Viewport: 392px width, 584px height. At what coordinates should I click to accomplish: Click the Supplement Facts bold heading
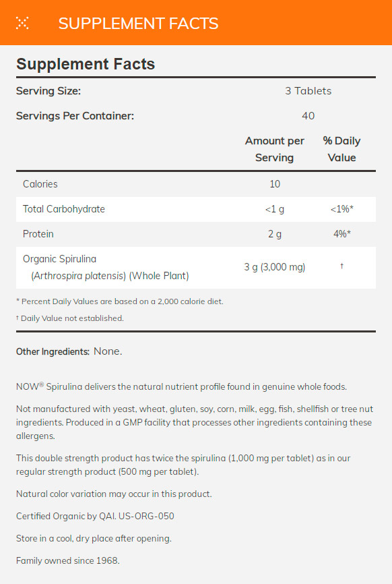(x=86, y=64)
